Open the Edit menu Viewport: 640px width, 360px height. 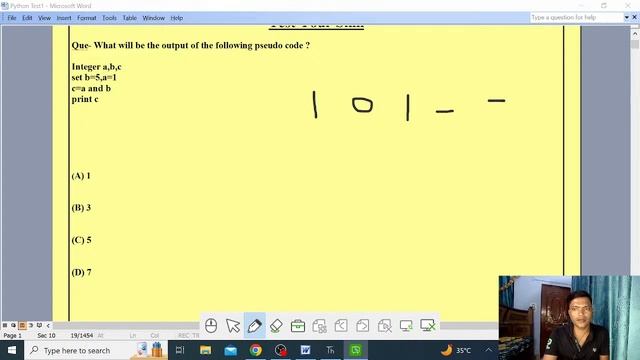click(27, 18)
